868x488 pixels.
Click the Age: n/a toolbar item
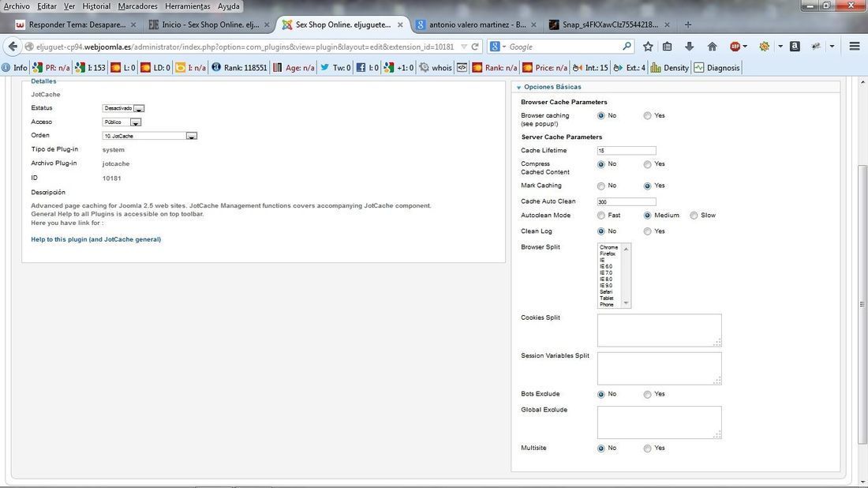point(294,68)
